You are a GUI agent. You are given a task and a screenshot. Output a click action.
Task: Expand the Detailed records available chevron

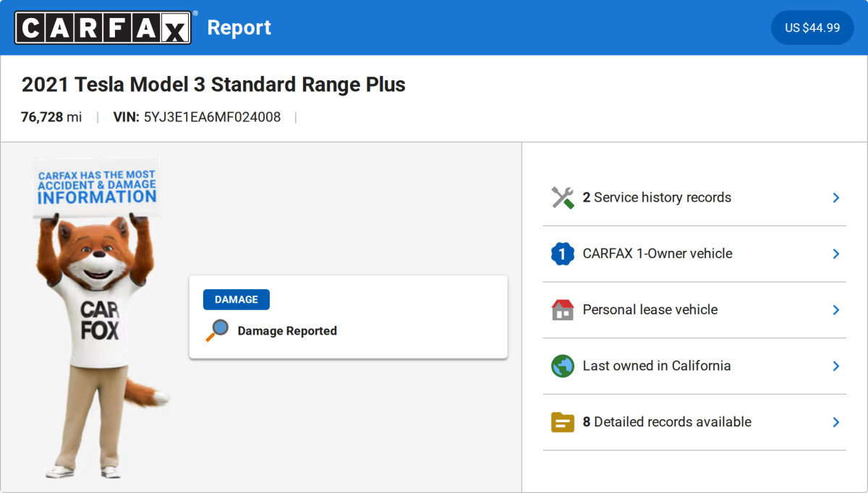click(x=835, y=422)
